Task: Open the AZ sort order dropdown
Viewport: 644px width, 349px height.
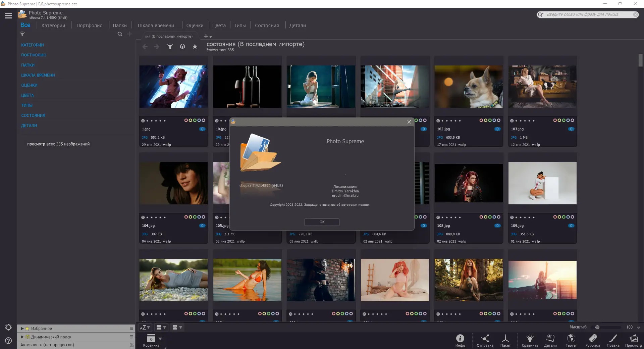Action: click(145, 328)
